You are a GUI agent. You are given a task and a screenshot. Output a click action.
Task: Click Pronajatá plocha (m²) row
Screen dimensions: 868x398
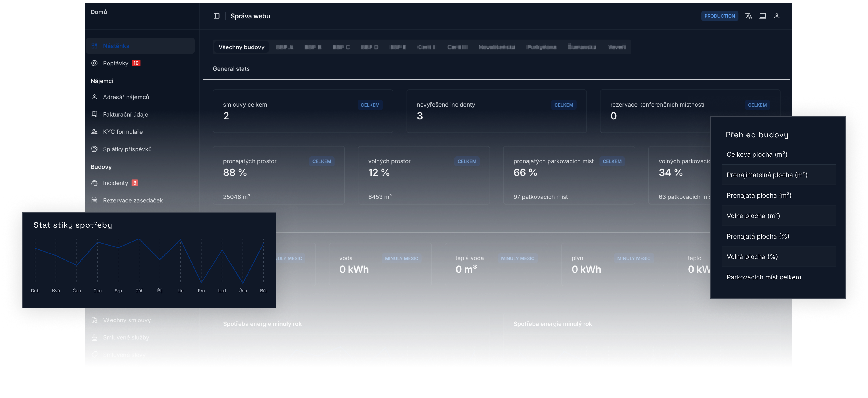(x=779, y=195)
